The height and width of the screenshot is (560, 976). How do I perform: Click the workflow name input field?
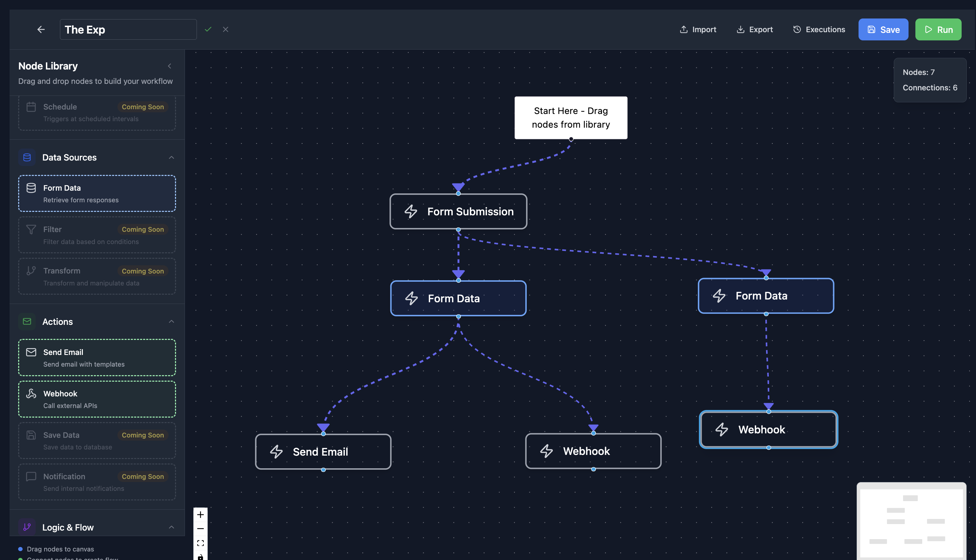pyautogui.click(x=128, y=30)
